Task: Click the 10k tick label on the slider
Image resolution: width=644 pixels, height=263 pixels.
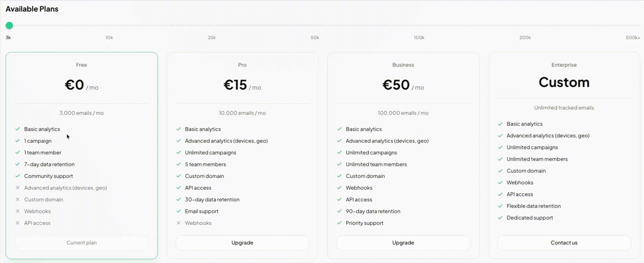Action: [x=109, y=37]
